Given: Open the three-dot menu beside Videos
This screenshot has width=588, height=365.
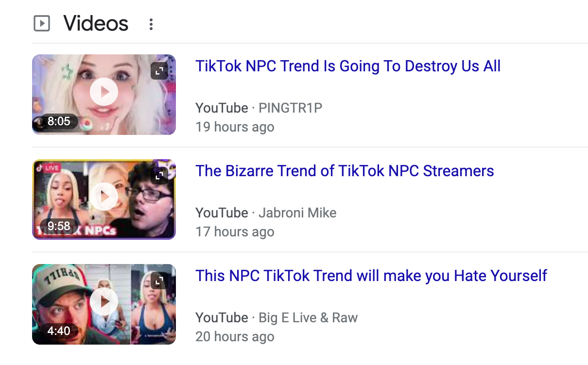Looking at the screenshot, I should click(151, 24).
